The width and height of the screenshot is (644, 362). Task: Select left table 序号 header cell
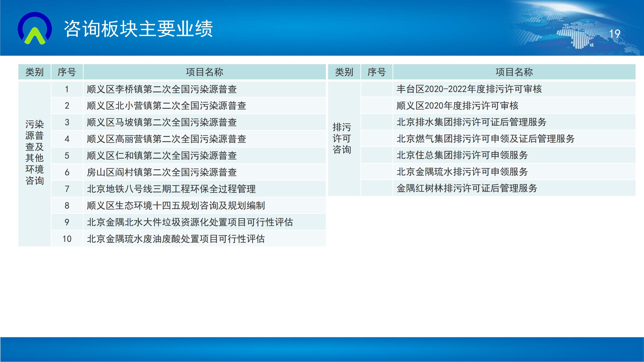67,72
